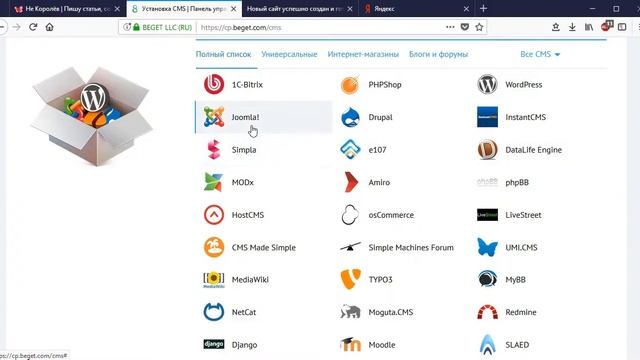The image size is (640, 360).
Task: Click the WordPress logo icon in list
Action: pyautogui.click(x=487, y=84)
